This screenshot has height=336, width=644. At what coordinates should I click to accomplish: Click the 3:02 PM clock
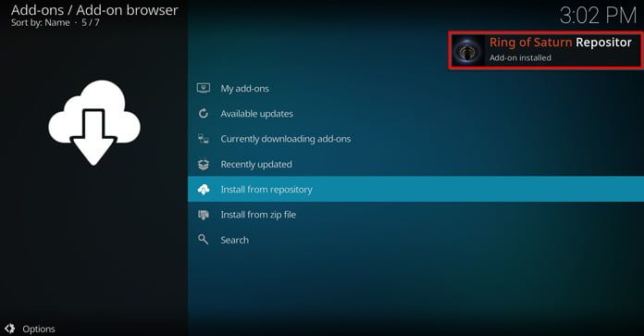tap(598, 16)
